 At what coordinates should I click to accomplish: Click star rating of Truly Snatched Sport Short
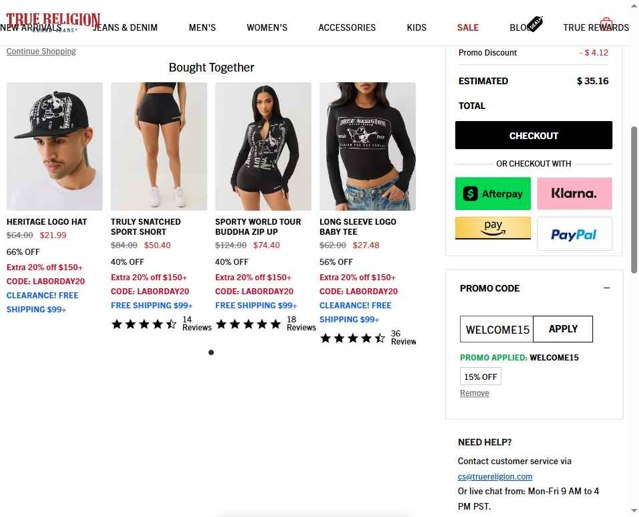(x=144, y=324)
